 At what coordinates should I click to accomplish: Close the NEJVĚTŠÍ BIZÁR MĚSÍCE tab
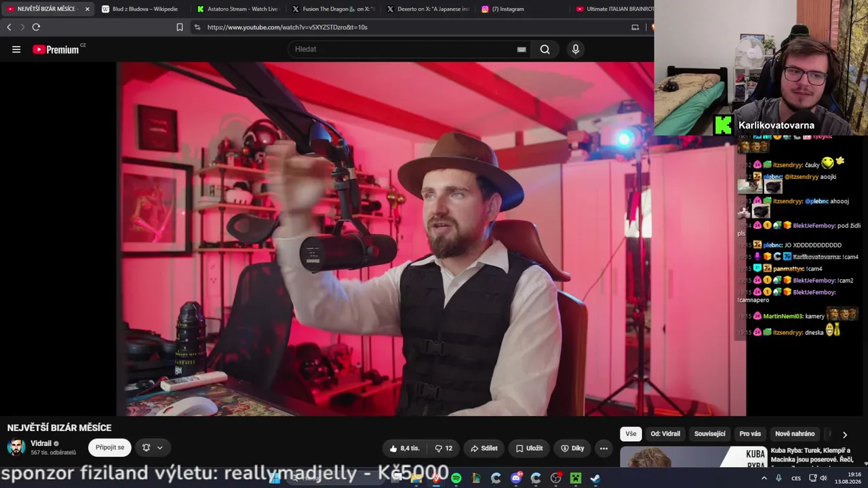87,9
